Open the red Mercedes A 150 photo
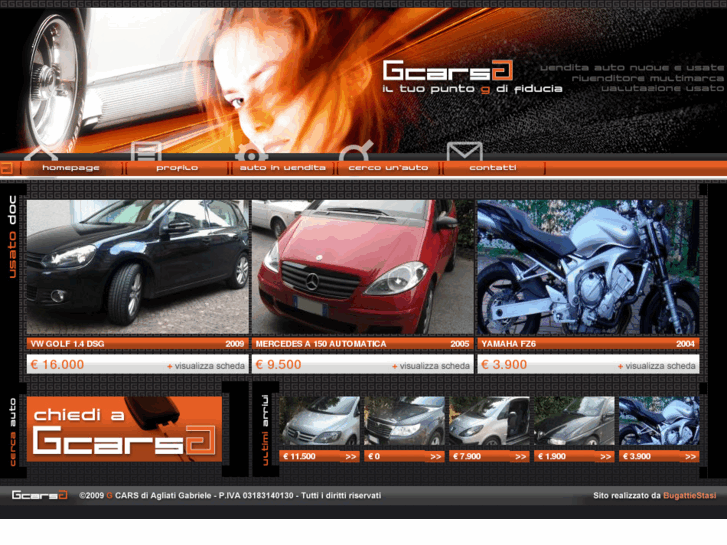This screenshot has height=545, width=727. [363, 267]
